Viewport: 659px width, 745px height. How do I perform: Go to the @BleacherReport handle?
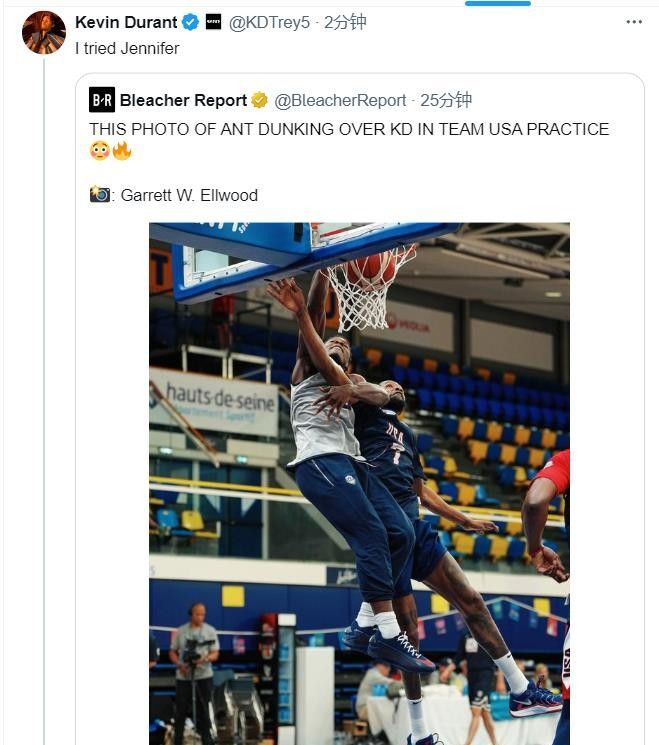(340, 100)
